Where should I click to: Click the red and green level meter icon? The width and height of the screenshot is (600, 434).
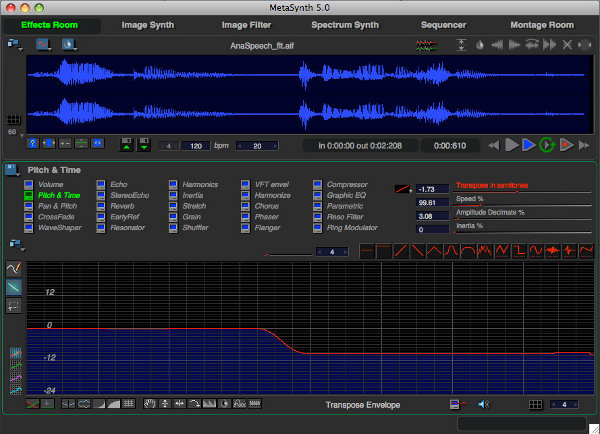pos(427,46)
